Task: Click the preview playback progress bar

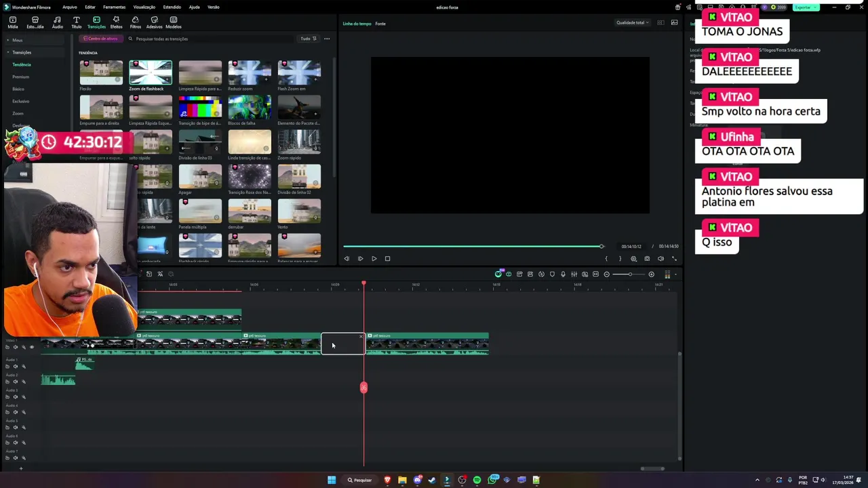Action: click(473, 246)
